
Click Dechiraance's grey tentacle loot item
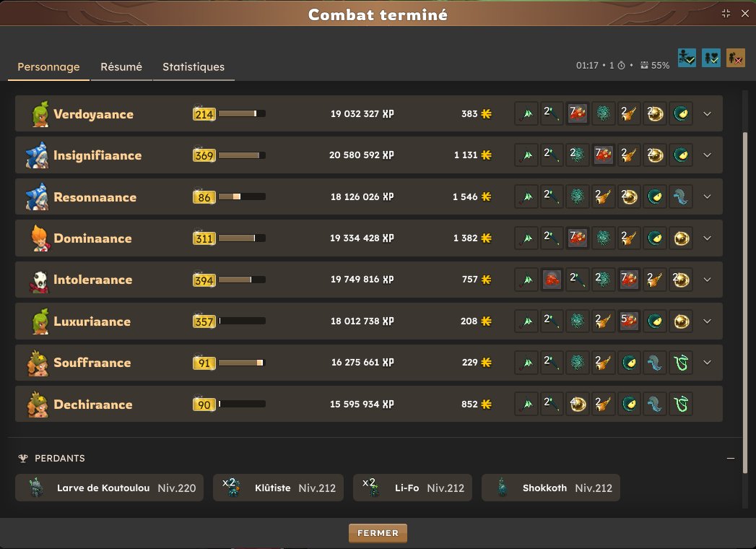point(655,405)
